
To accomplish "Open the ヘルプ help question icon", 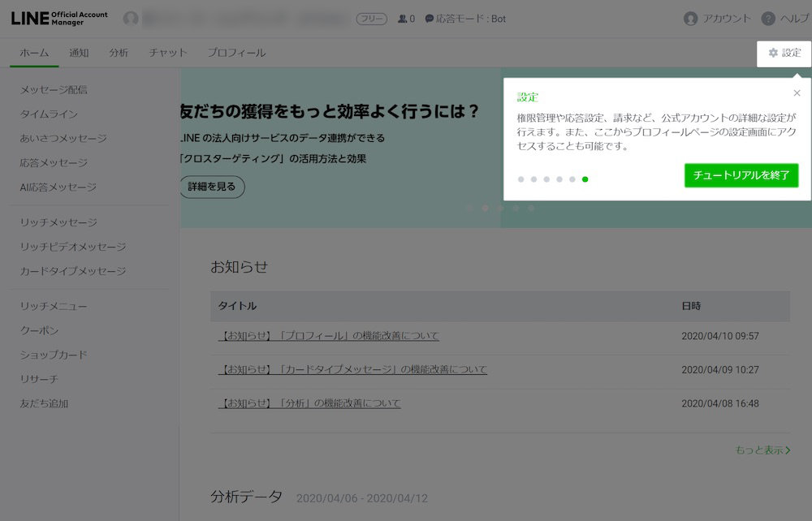I will click(x=768, y=19).
